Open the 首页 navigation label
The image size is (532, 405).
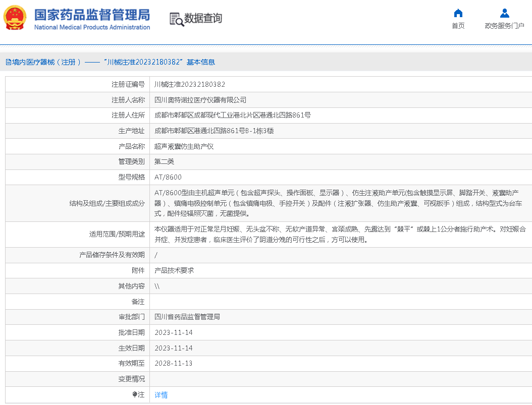(x=458, y=26)
